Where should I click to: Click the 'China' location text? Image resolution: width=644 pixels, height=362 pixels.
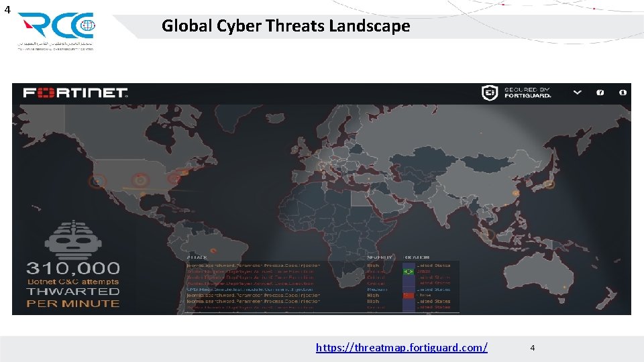[424, 295]
